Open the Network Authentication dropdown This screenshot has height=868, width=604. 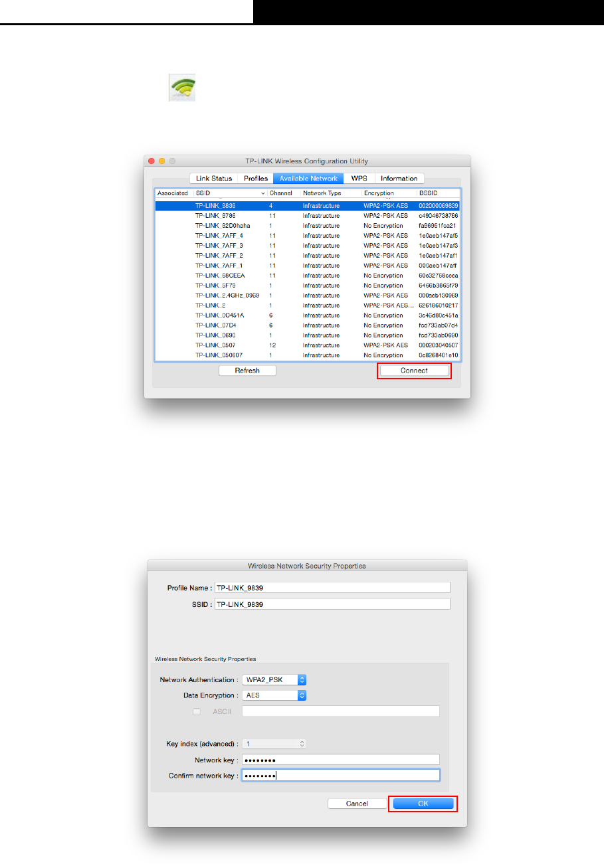pos(274,679)
